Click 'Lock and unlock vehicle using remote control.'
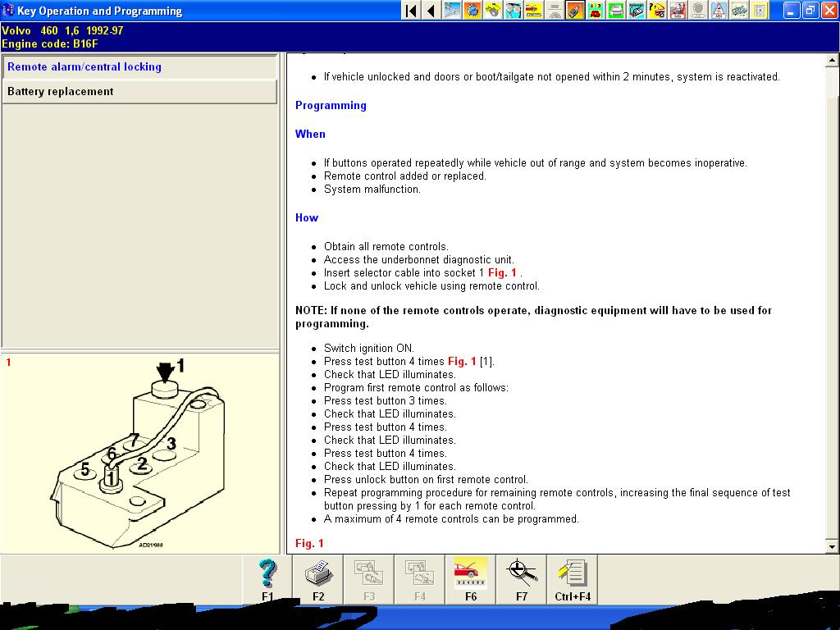This screenshot has height=630, width=840. (x=431, y=286)
